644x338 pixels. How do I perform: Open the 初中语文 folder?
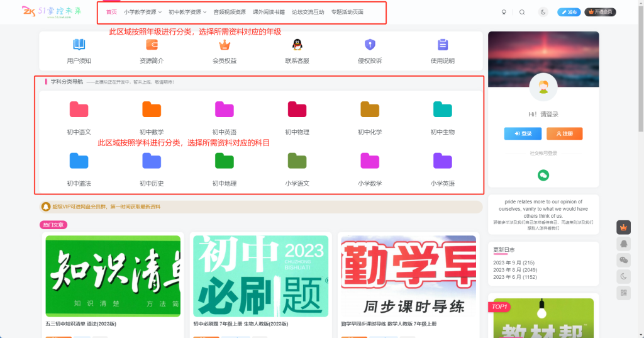79,110
